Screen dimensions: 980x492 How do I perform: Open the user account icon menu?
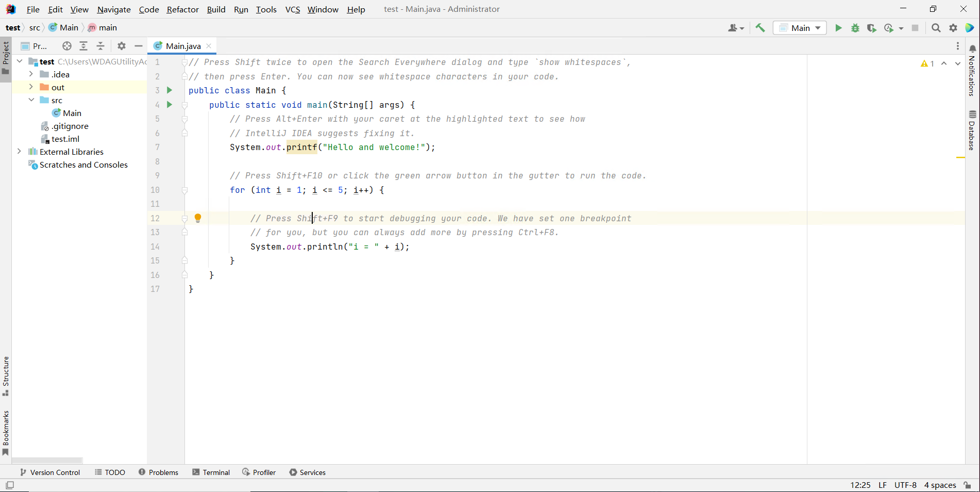pyautogui.click(x=736, y=28)
